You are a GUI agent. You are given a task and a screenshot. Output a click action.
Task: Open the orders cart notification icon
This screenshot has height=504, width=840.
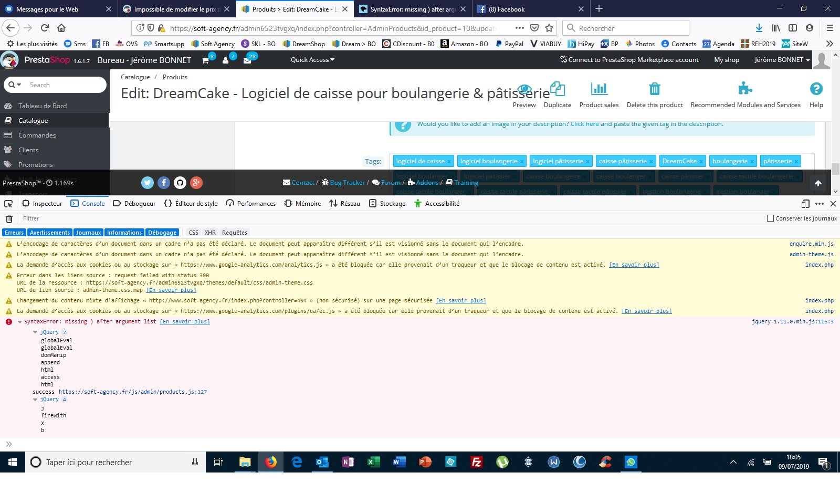point(205,60)
